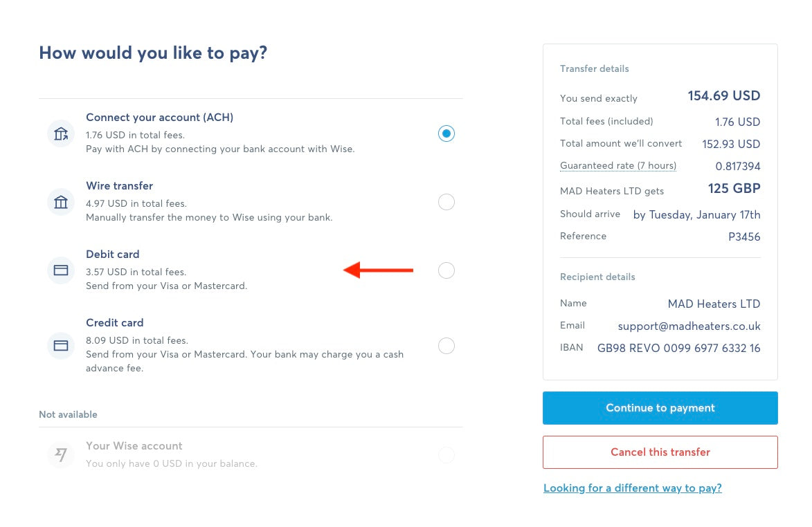Screen dimensions: 812x527
Task: Click Continue to payment button
Action: [660, 407]
